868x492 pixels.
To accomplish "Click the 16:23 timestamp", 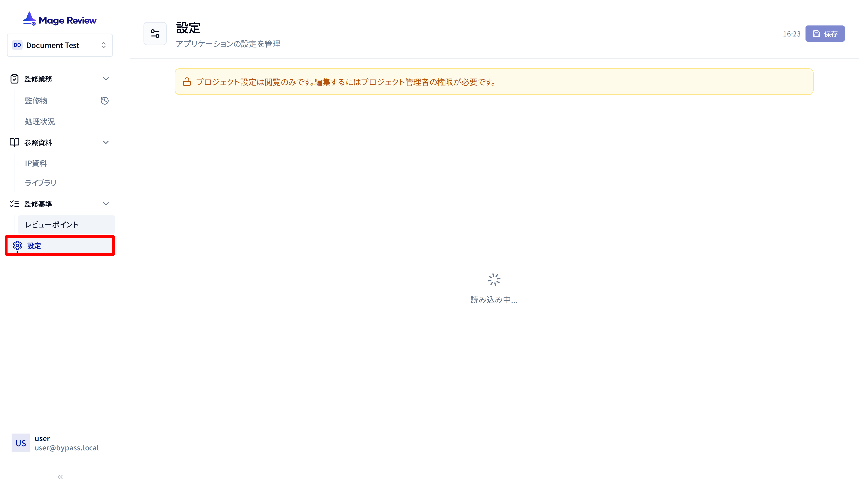I will (x=791, y=34).
